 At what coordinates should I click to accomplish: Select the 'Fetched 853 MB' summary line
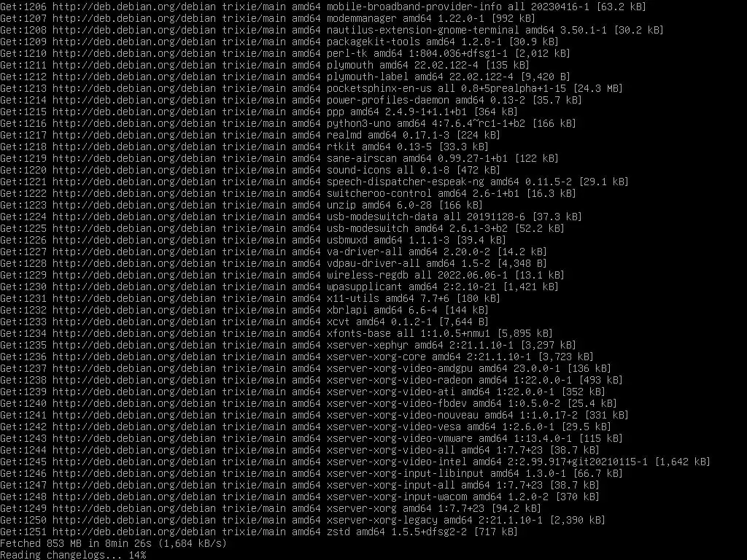click(113, 543)
